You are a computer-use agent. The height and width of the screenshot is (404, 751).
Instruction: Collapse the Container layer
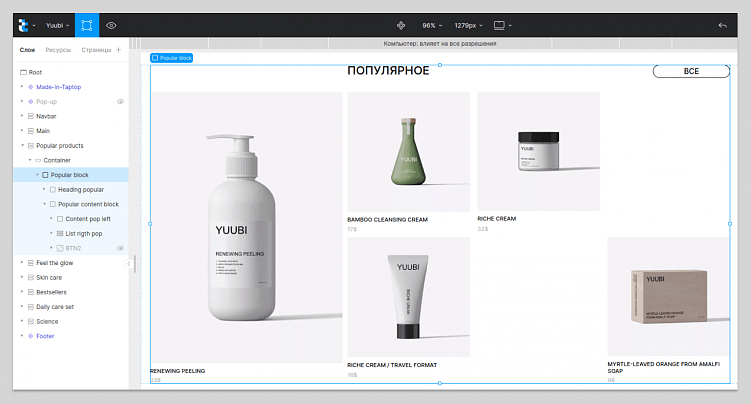pyautogui.click(x=30, y=160)
